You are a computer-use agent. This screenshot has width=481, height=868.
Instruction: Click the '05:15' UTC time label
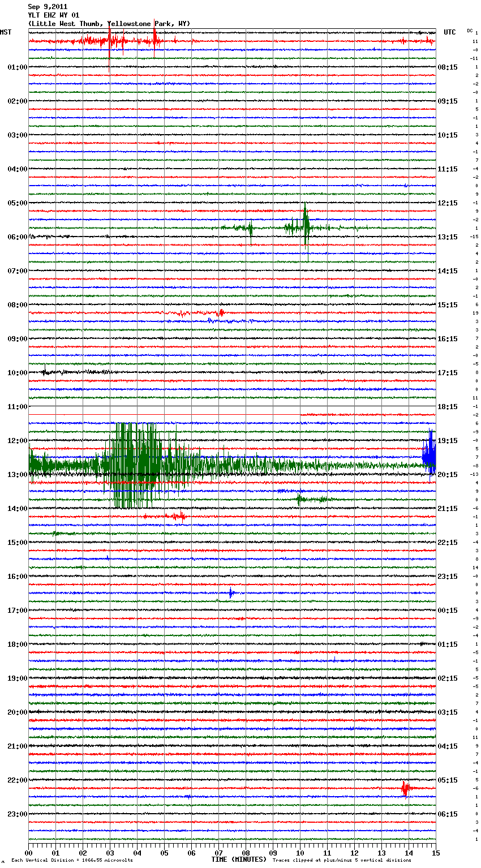pos(448,780)
